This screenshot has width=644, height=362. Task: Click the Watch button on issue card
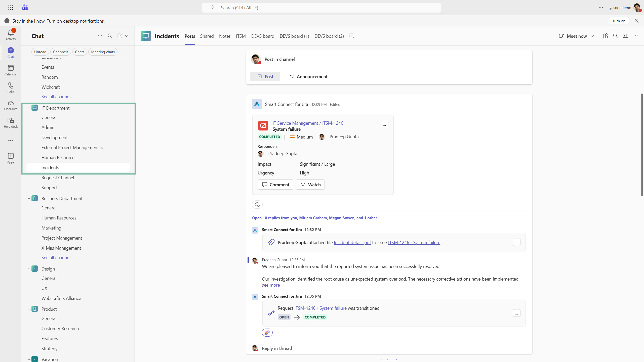(x=310, y=185)
